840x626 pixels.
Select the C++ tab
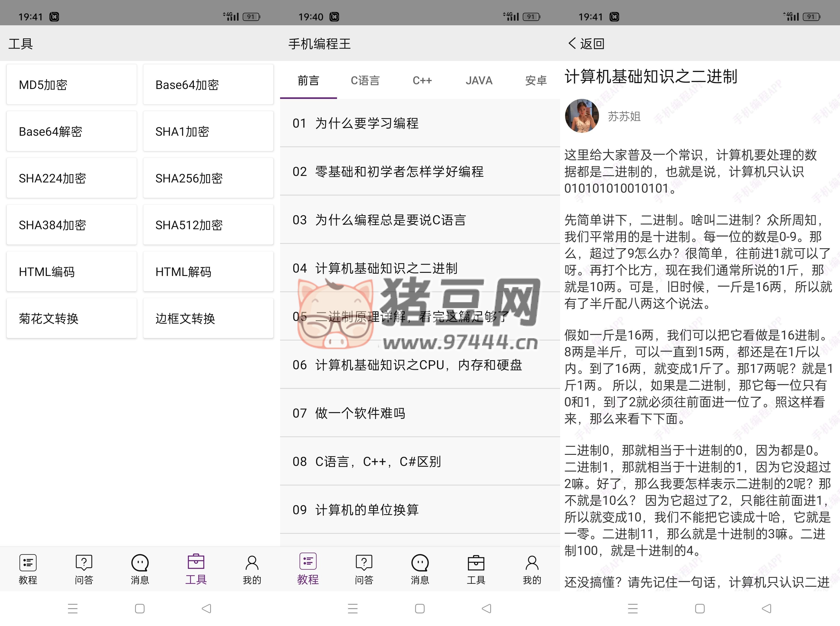point(422,81)
